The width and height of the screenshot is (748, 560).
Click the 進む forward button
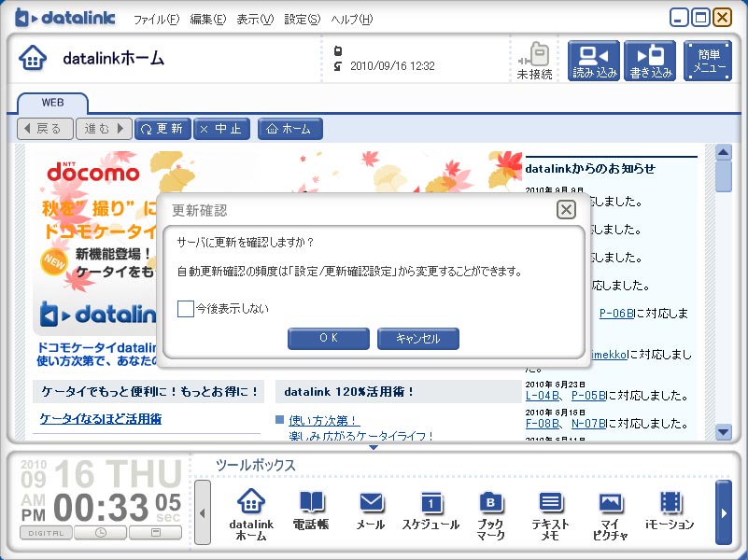(104, 129)
